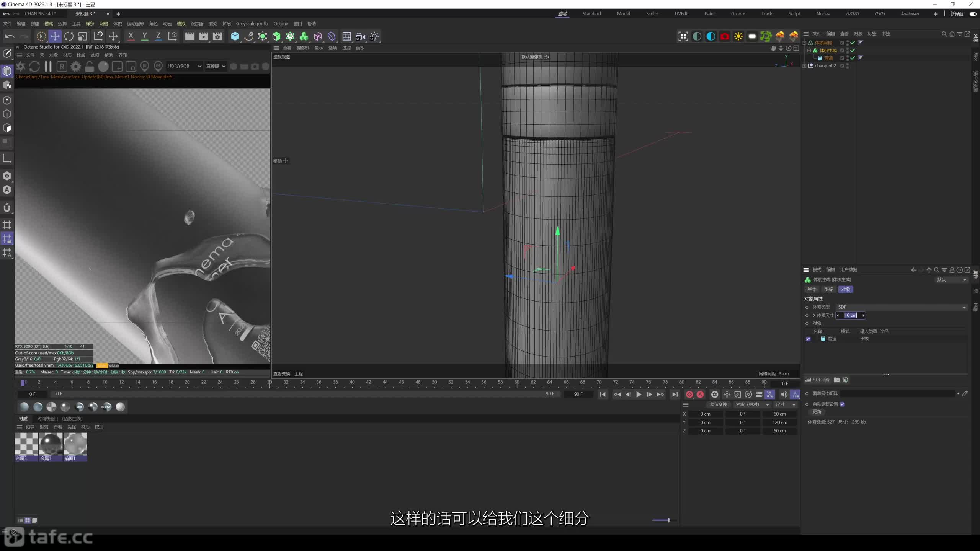Click the live selection tool
This screenshot has width=980, height=551.
point(41,36)
